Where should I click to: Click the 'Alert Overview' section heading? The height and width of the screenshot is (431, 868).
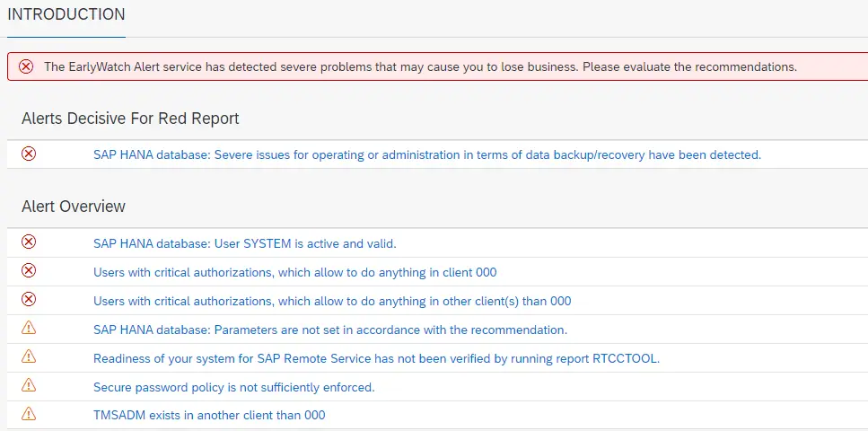click(x=74, y=207)
